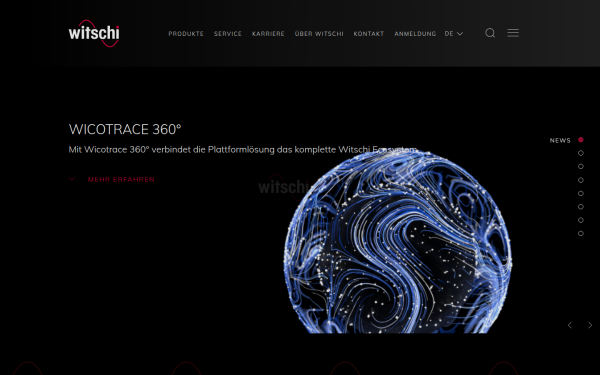Go to next slide arrow
Screen dimensions: 600x375
point(590,325)
